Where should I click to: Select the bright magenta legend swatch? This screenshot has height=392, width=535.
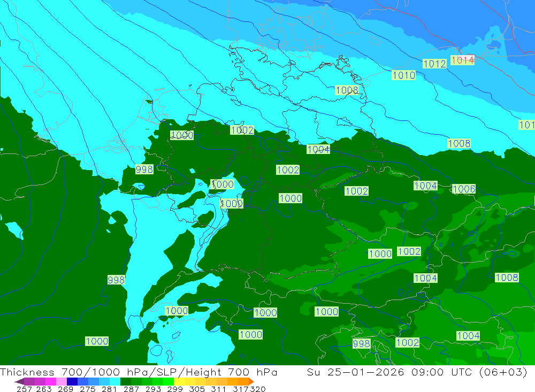point(50,381)
